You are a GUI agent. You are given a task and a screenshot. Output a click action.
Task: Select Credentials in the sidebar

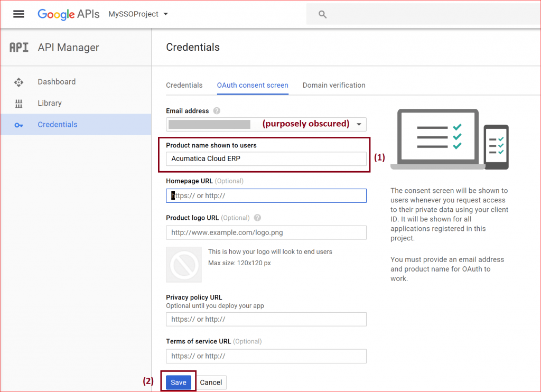tap(76, 125)
